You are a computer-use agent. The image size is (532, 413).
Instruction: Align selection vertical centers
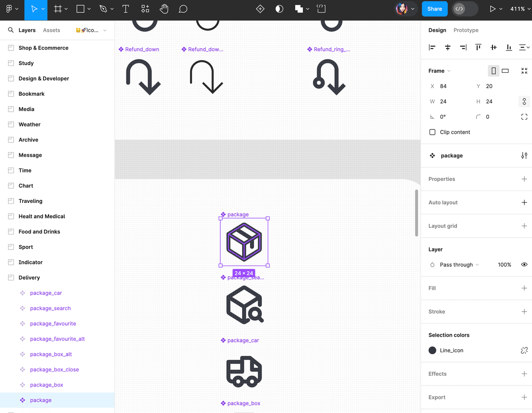tap(493, 47)
